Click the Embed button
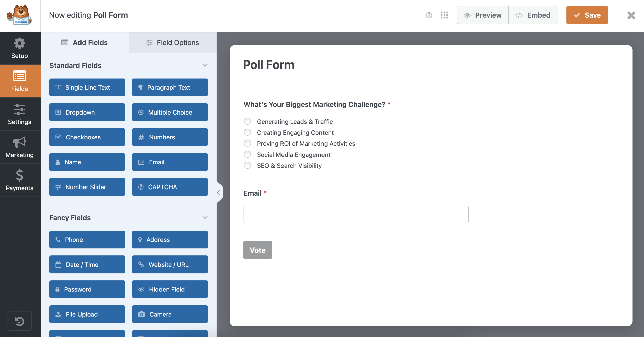 533,15
